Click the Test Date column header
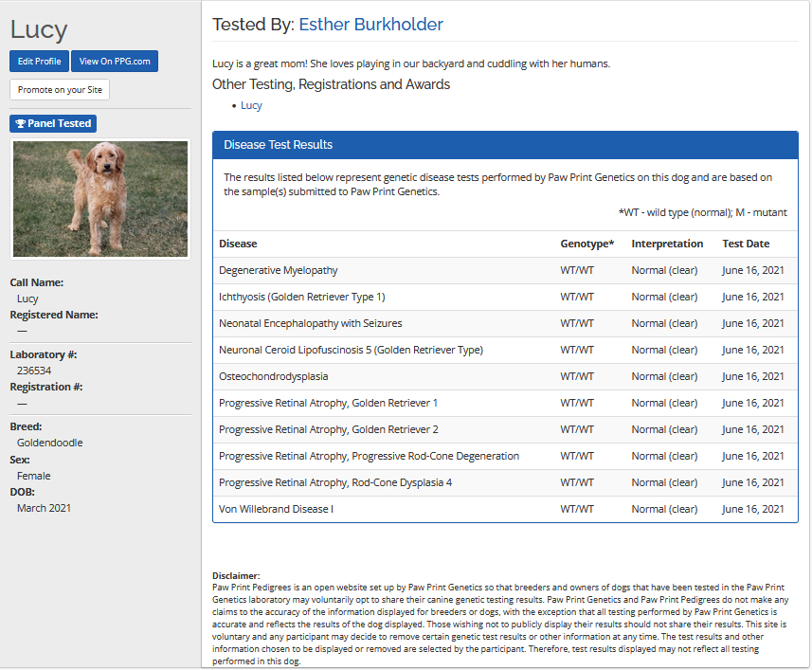 [x=746, y=244]
